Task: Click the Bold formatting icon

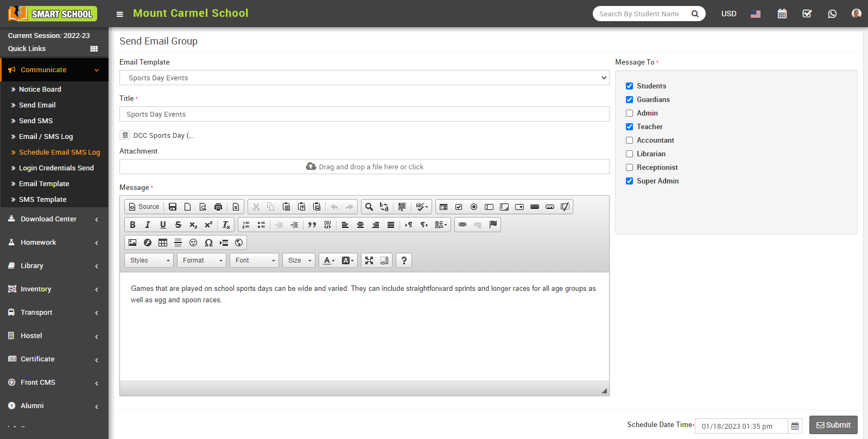Action: (132, 225)
